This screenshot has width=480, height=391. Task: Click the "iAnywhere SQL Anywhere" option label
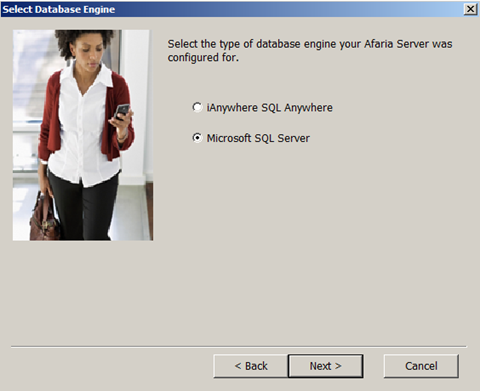pyautogui.click(x=269, y=108)
